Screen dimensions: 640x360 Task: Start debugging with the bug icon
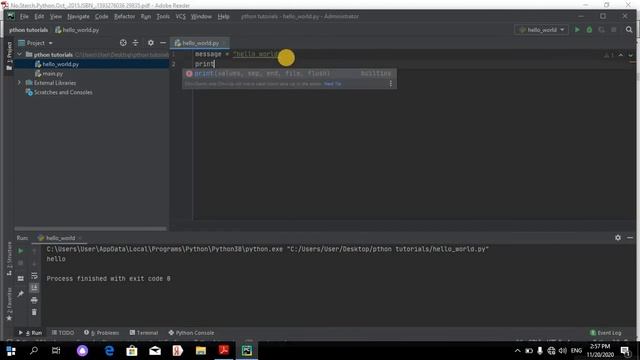[589, 30]
